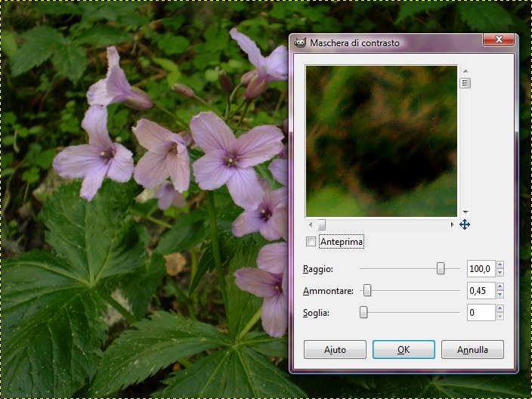Increase Raggio with the up spinner arrow
Screen dimensions: 532x399
500,264
